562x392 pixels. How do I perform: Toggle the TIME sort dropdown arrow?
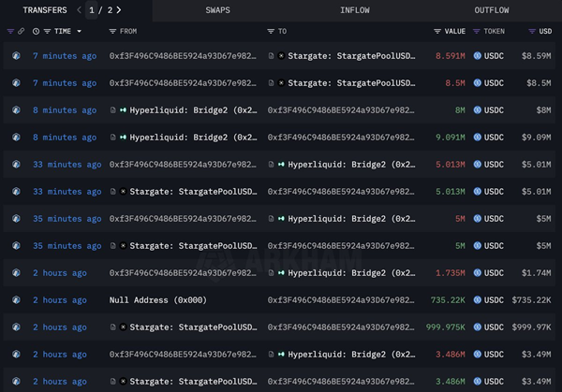click(x=80, y=32)
